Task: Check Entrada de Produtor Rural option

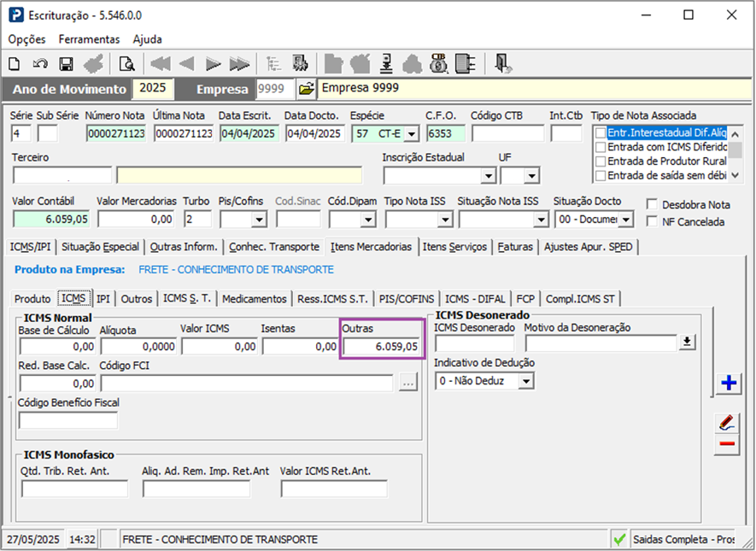Action: point(601,161)
